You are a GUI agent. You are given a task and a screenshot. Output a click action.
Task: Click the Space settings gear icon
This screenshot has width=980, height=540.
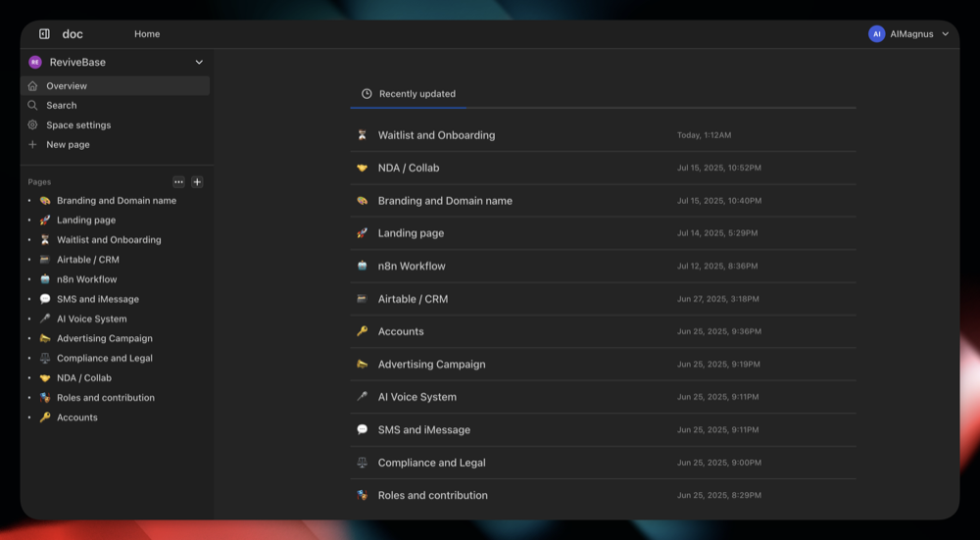(32, 125)
